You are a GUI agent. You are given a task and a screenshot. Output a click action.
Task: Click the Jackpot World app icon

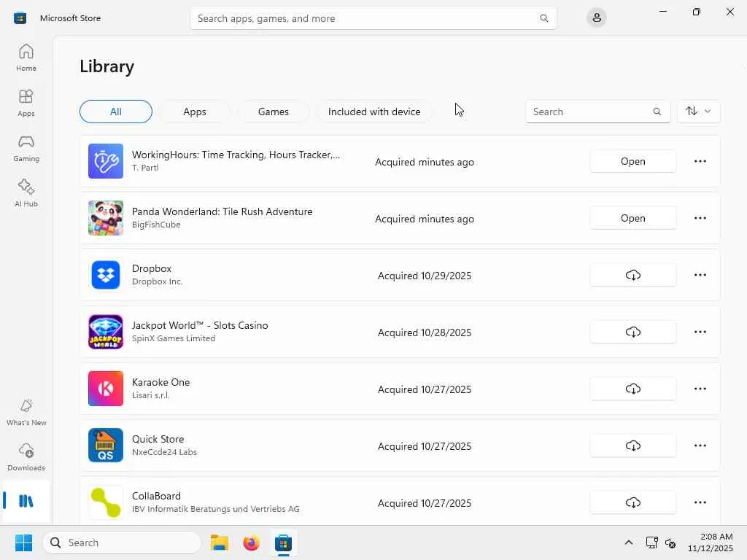(106, 332)
